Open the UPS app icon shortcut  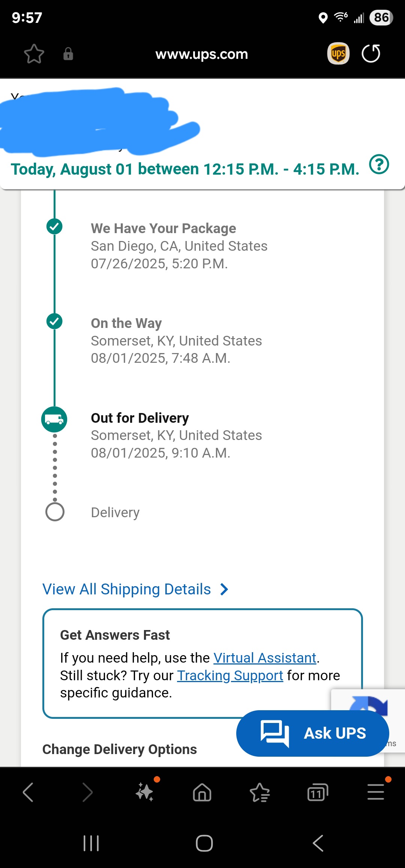tap(338, 54)
